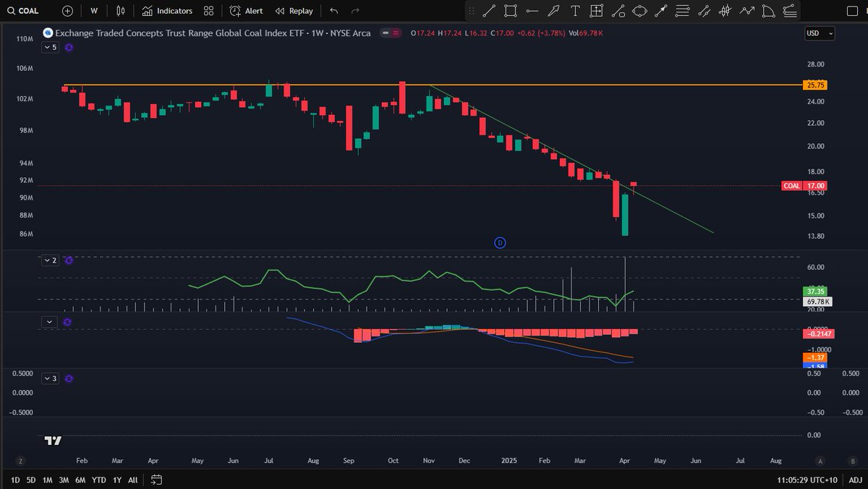Create a new Alert
Image resolution: width=868 pixels, height=489 pixels.
click(246, 11)
